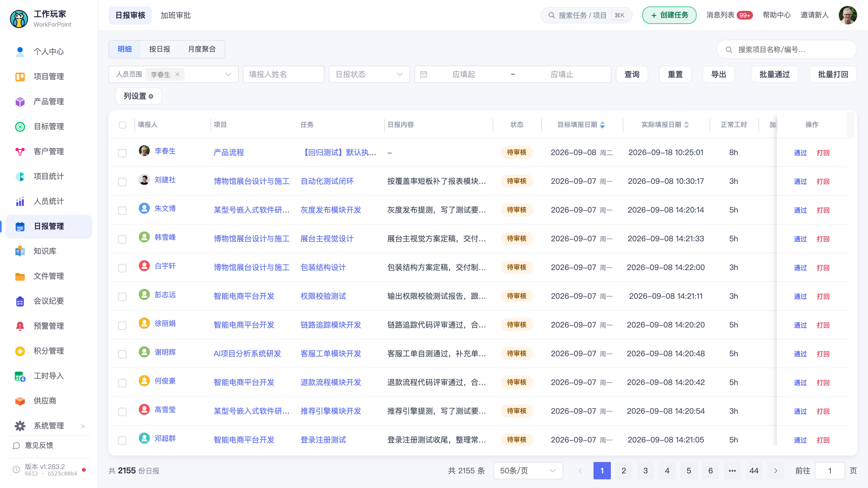
Task: Open the 应填起 start date picker
Action: pyautogui.click(x=464, y=75)
